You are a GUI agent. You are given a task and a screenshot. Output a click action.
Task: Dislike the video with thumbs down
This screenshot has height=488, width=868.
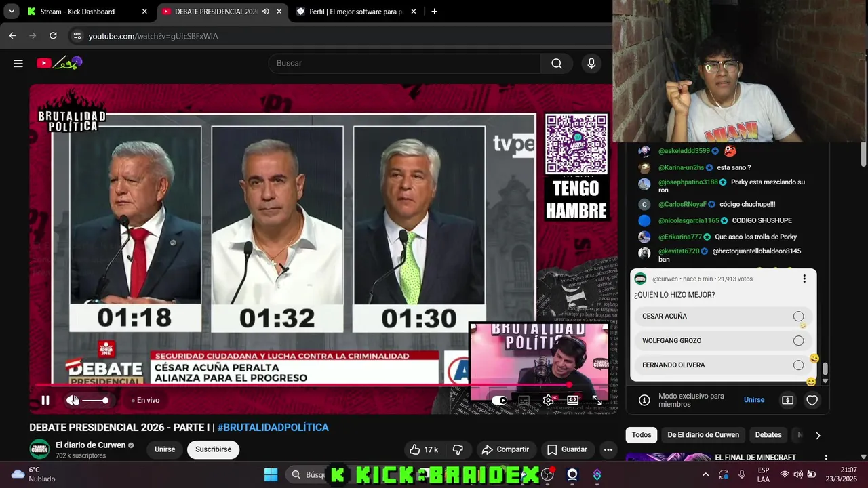pos(458,449)
